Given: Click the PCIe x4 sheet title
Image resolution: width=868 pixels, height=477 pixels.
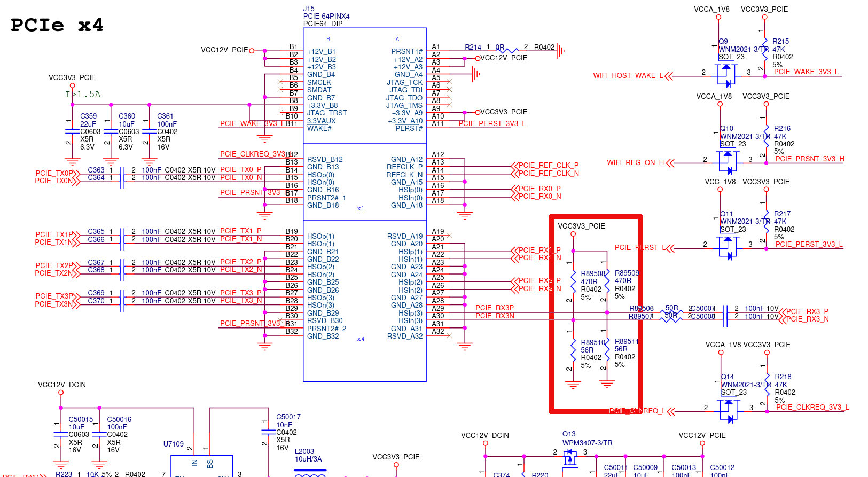Looking at the screenshot, I should [x=57, y=25].
